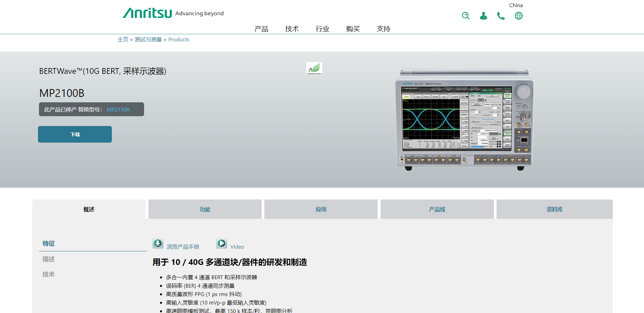This screenshot has height=313, width=644.
Task: Click the brochure download arrow icon
Action: pyautogui.click(x=158, y=243)
